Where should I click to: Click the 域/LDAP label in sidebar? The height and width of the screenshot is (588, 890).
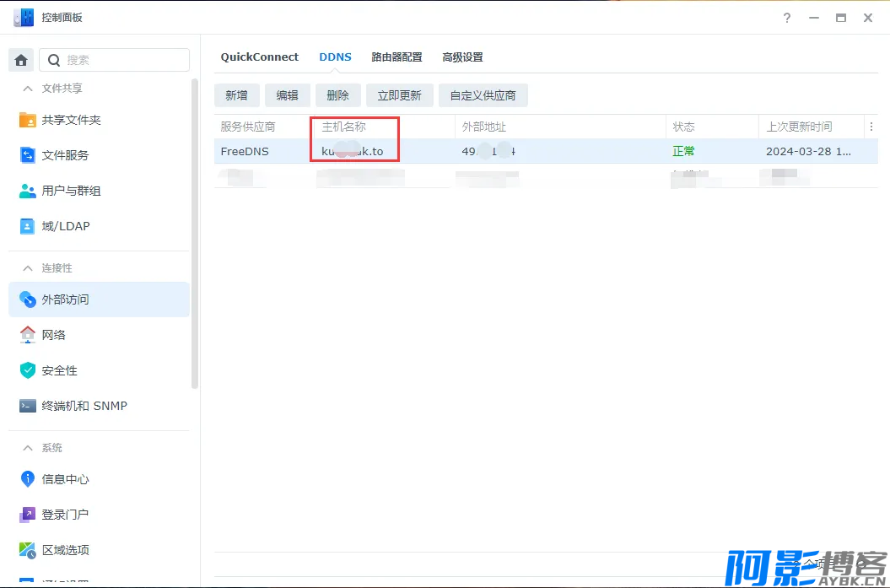point(66,226)
